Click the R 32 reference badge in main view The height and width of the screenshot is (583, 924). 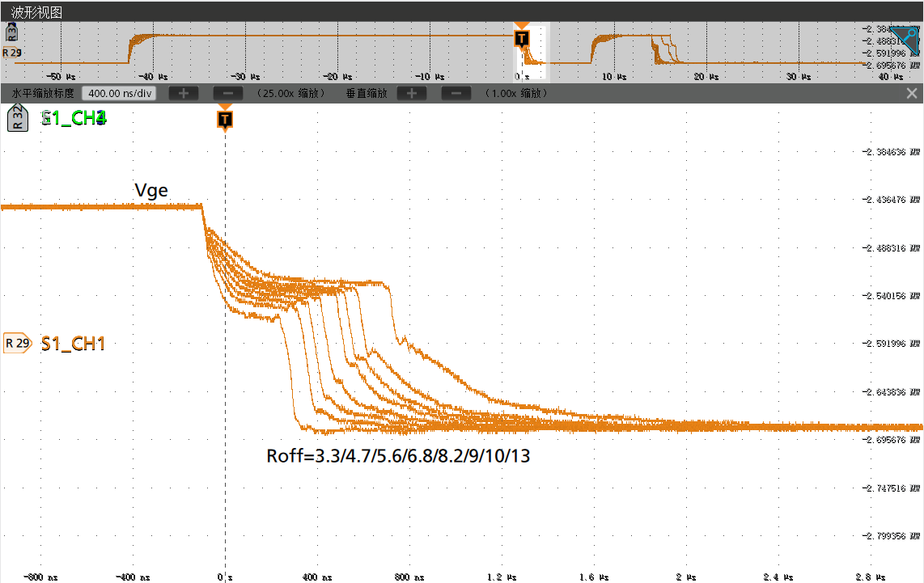click(x=15, y=118)
